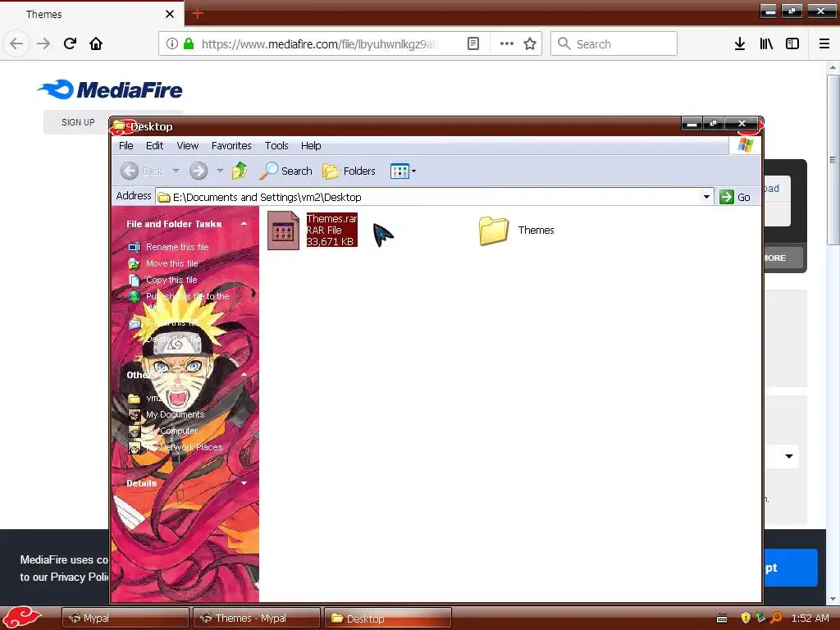This screenshot has height=630, width=840.
Task: Toggle Folders pane button
Action: (x=349, y=171)
